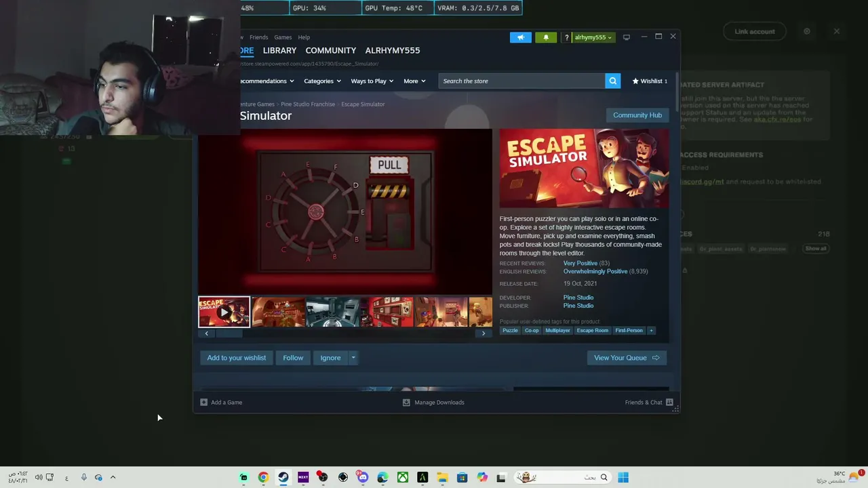This screenshot has height=488, width=868.
Task: Play the Escape Simulator trailer thumbnail
Action: click(224, 312)
